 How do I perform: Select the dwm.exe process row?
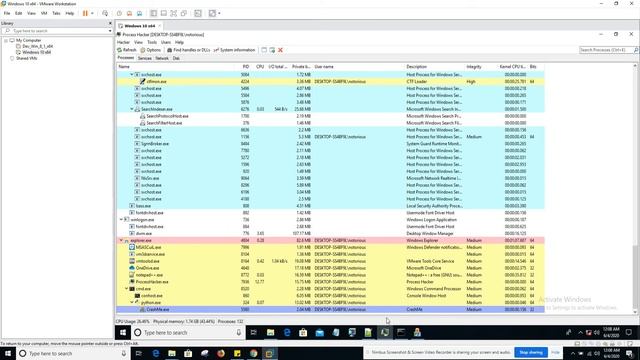coord(330,233)
